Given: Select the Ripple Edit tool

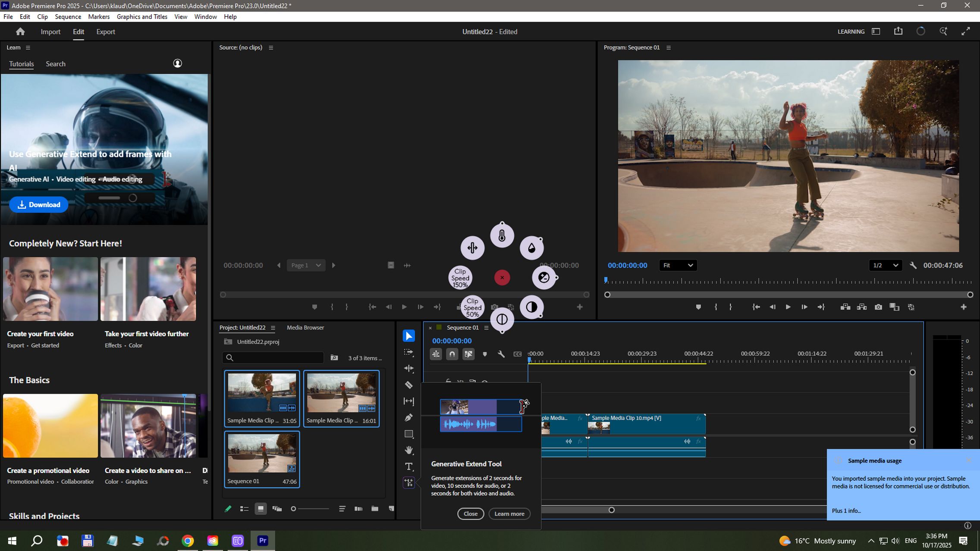Looking at the screenshot, I should tap(408, 369).
